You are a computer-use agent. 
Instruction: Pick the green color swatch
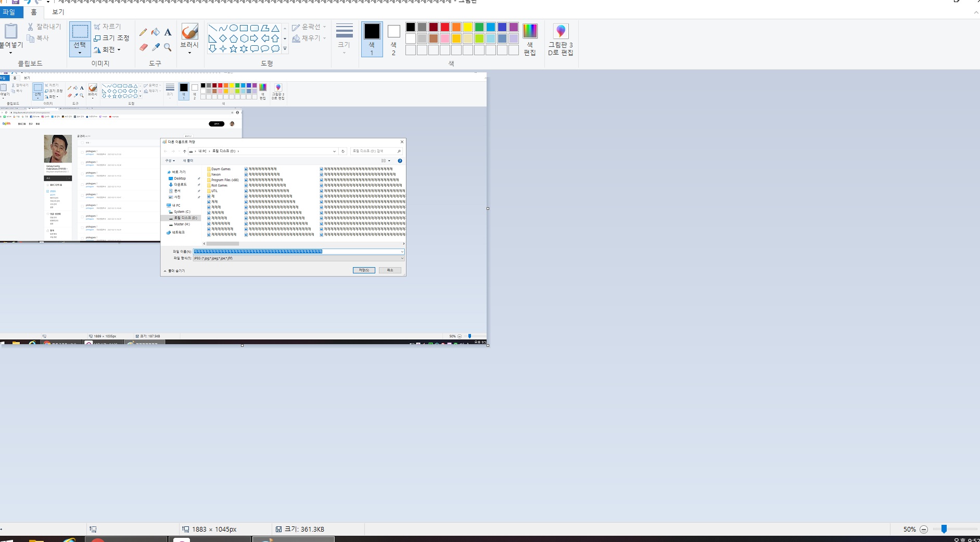click(479, 27)
